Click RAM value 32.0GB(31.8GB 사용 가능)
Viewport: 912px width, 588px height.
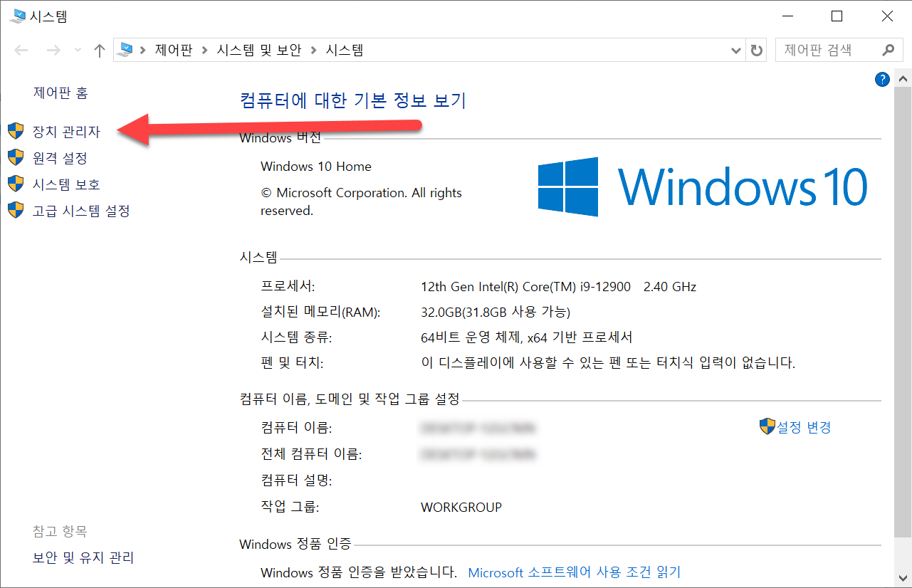(496, 312)
